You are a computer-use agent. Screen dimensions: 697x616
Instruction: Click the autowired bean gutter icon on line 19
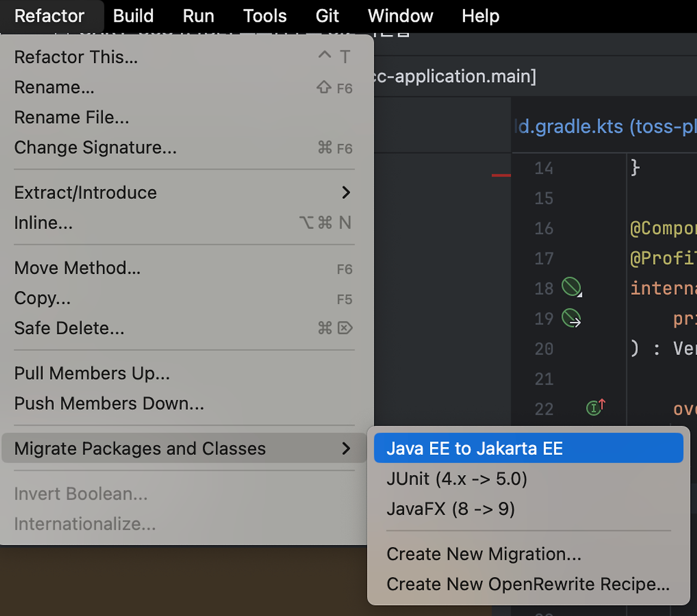[571, 318]
